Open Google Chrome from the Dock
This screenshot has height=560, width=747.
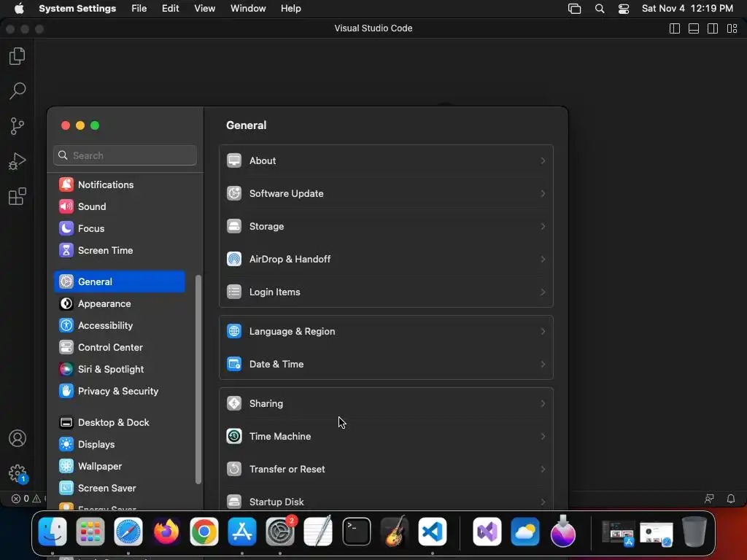pos(204,532)
